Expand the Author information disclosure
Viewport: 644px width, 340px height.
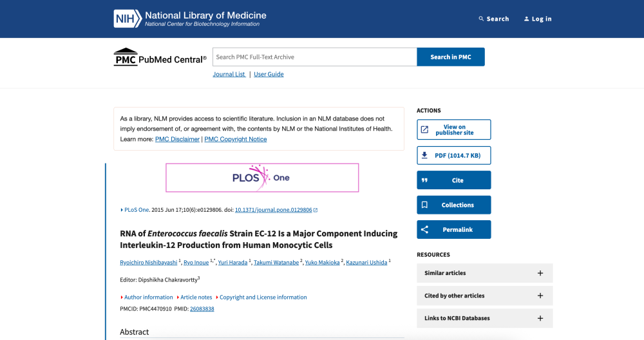pos(146,297)
